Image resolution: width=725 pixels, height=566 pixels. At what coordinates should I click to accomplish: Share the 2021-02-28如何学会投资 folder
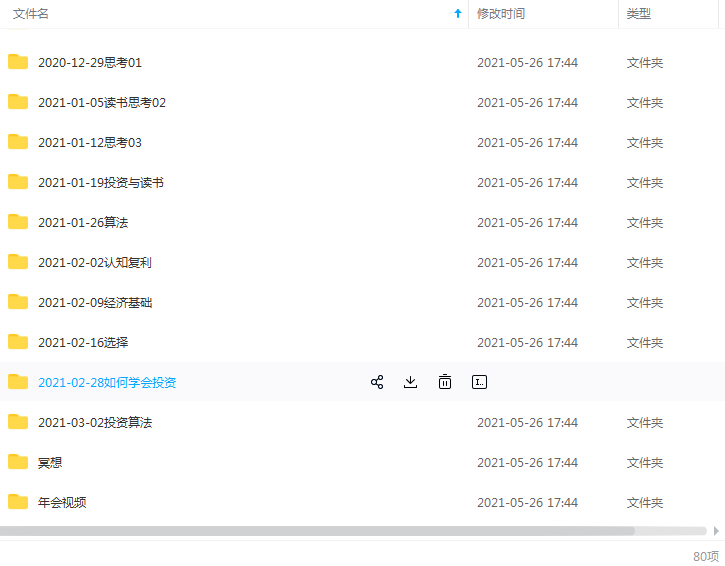click(x=377, y=382)
